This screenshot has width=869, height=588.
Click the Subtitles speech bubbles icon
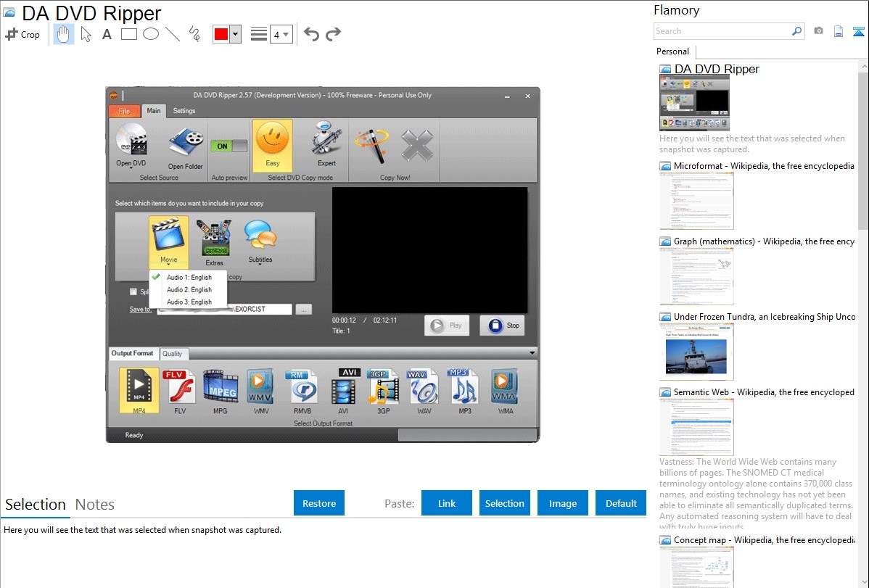(x=260, y=241)
